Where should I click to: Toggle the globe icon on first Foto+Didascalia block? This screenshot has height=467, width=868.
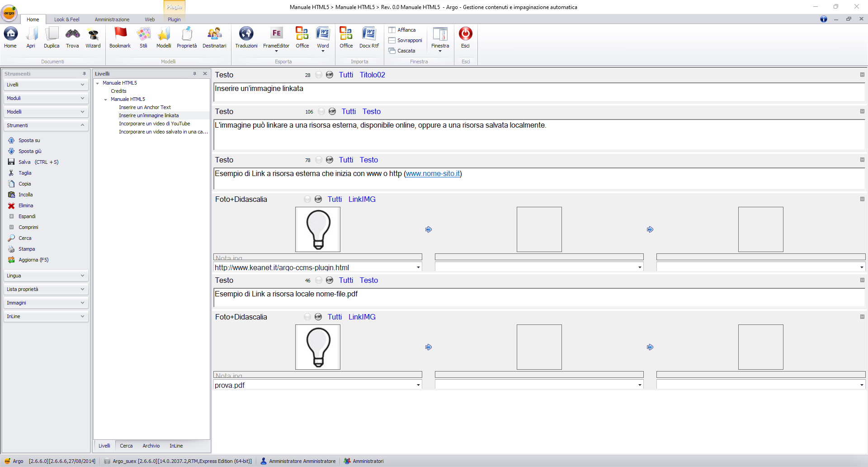point(318,199)
